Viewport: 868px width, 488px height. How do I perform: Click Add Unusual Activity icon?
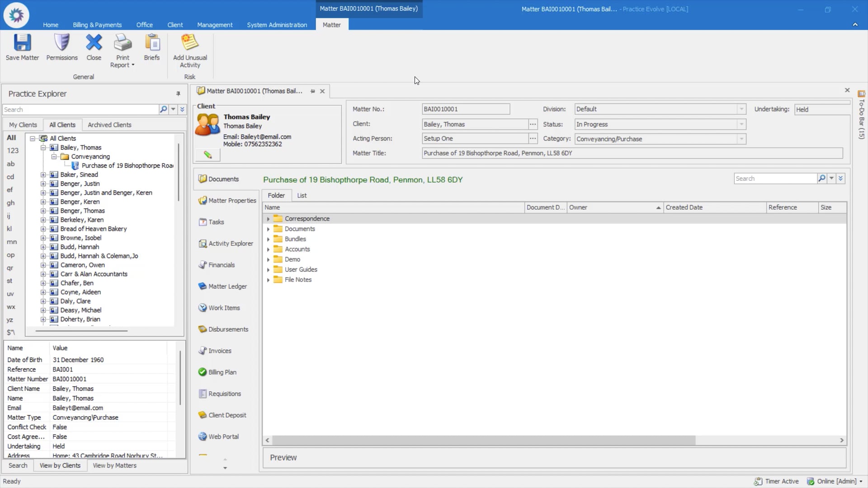tap(190, 43)
